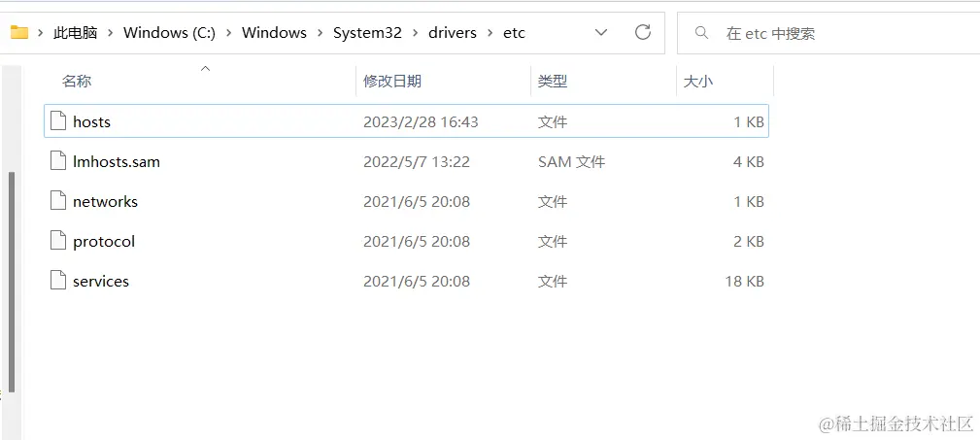Select the protocol file name
The width and height of the screenshot is (980, 440).
[104, 242]
